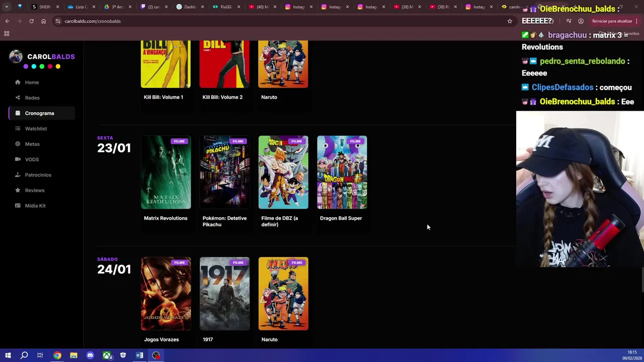Click the browser home icon
This screenshot has height=362, width=644.
(43, 21)
